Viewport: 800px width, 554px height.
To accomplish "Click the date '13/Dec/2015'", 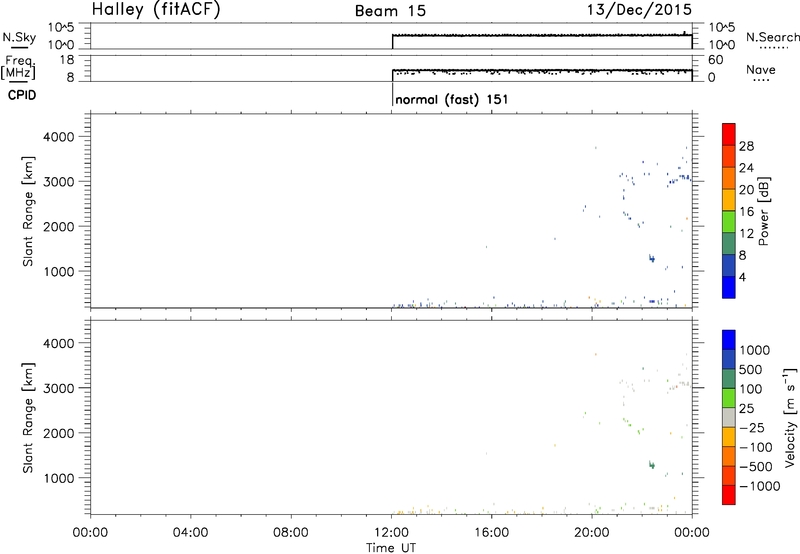I will tap(639, 10).
